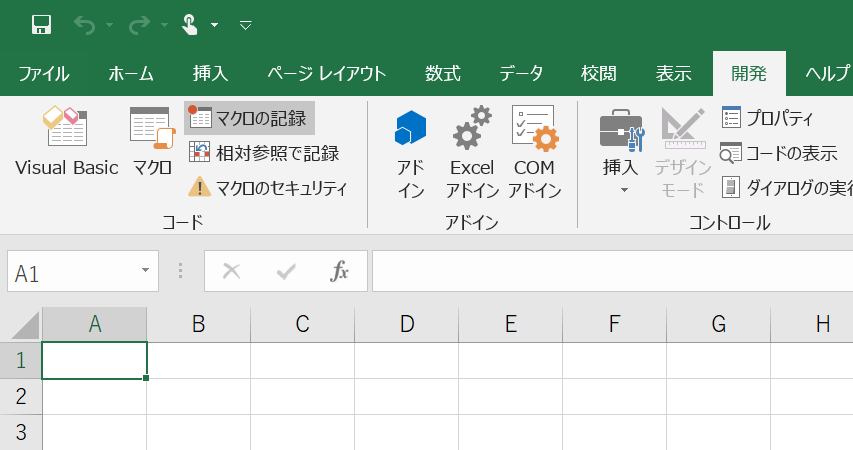Switch to the 校閲 tab
Image resolution: width=853 pixels, height=450 pixels.
point(598,73)
